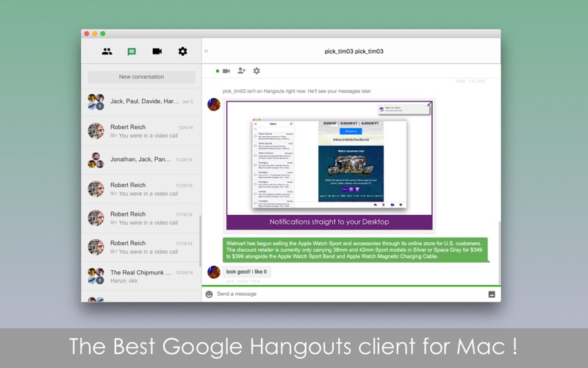588x368 pixels.
Task: Click the 'look good! i like it' message
Action: [246, 272]
